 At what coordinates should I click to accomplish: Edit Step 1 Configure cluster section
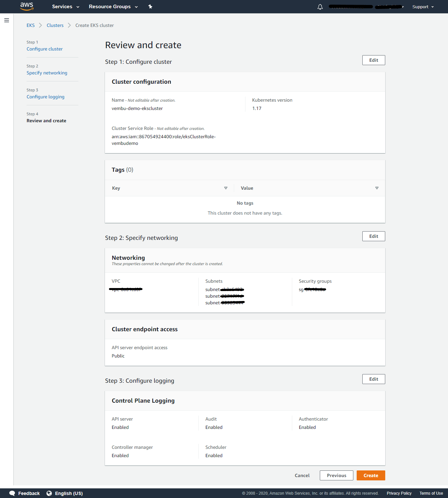click(x=374, y=60)
